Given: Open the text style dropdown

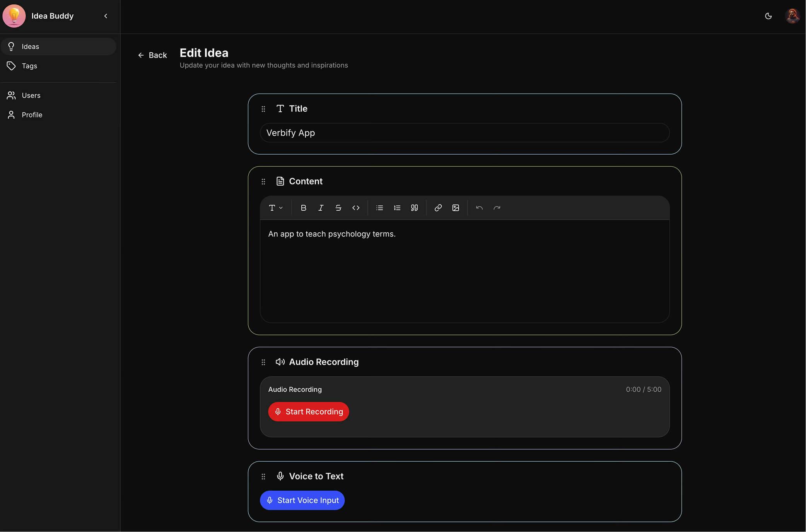Looking at the screenshot, I should (275, 208).
